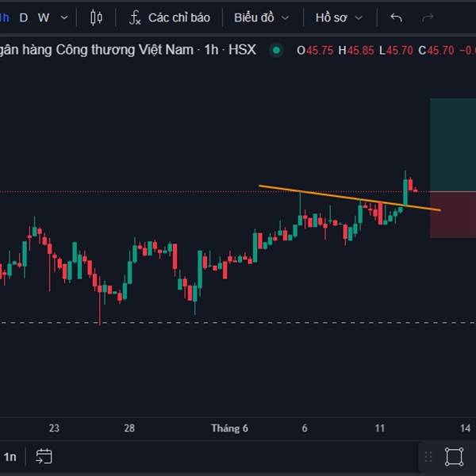Viewport: 476px width, 476px height.
Task: Click the 28 date label
Action: 129,428
